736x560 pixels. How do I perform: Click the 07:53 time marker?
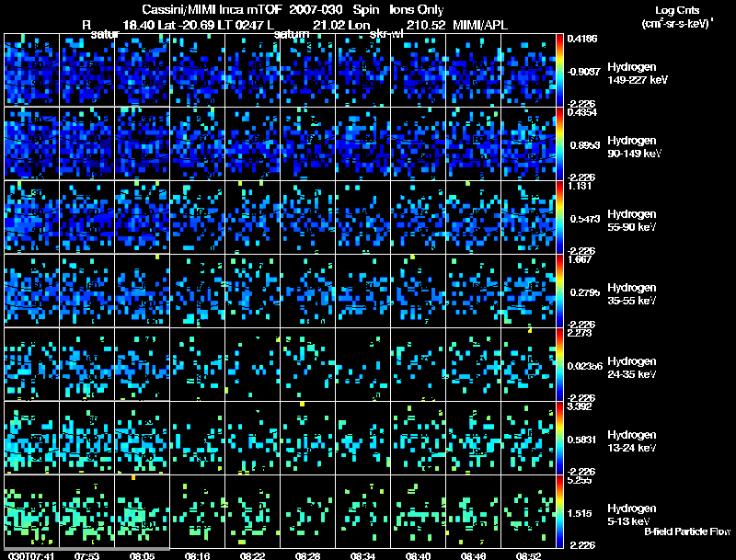point(87,555)
